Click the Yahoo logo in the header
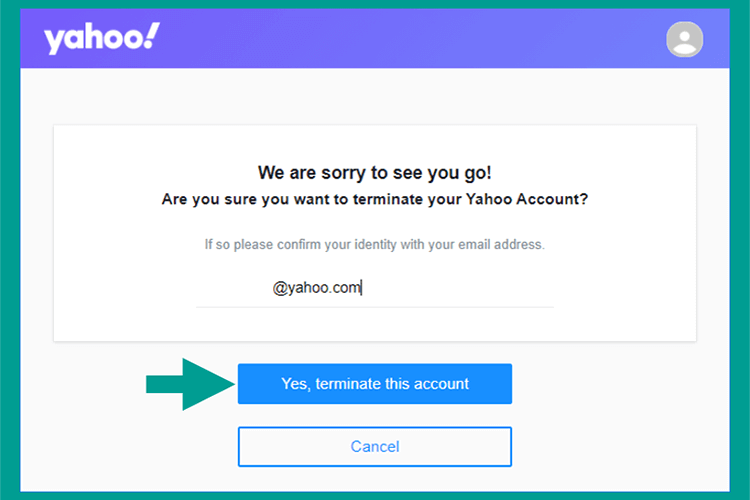This screenshot has height=500, width=750. point(102,38)
